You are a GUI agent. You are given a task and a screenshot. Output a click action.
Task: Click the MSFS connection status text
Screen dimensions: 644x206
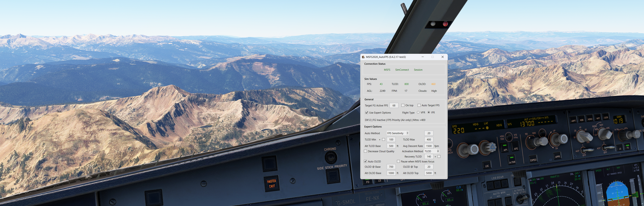(387, 70)
